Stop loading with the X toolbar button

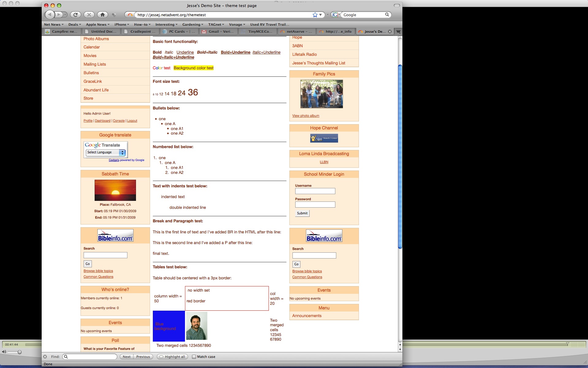coord(89,14)
